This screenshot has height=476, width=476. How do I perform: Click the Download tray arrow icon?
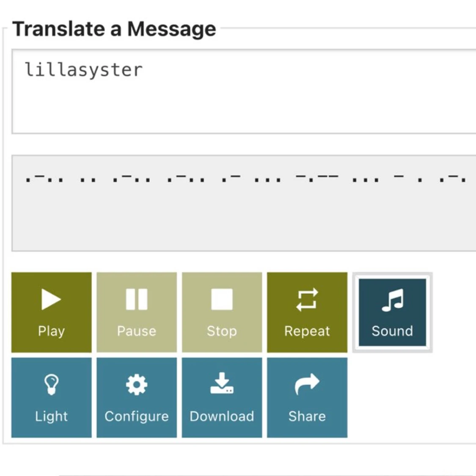[222, 383]
